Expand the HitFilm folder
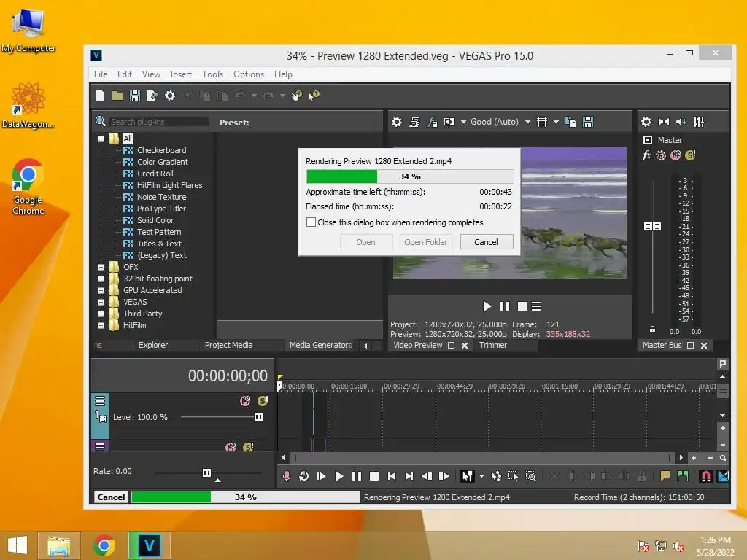The width and height of the screenshot is (747, 560). click(x=101, y=326)
